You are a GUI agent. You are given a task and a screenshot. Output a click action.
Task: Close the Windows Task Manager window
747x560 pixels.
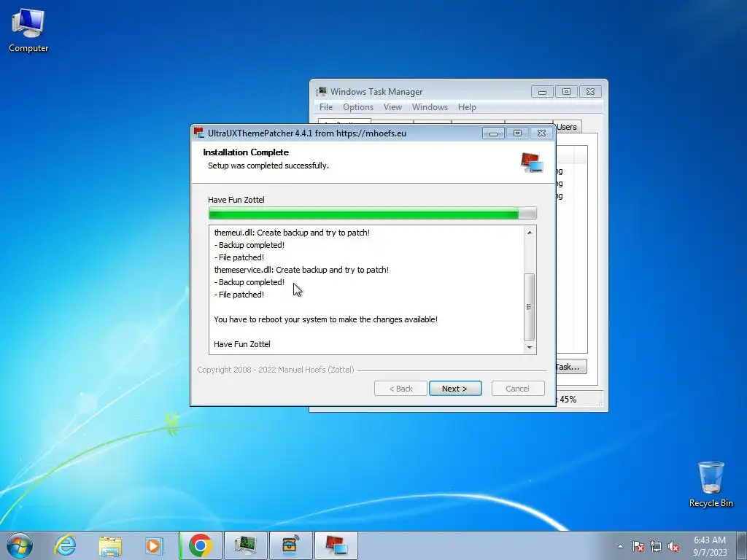590,91
